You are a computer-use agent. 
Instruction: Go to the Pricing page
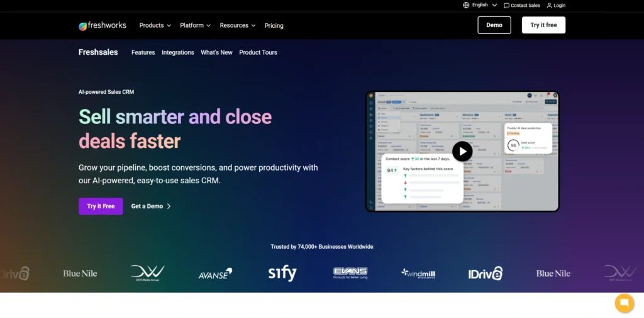coord(274,26)
